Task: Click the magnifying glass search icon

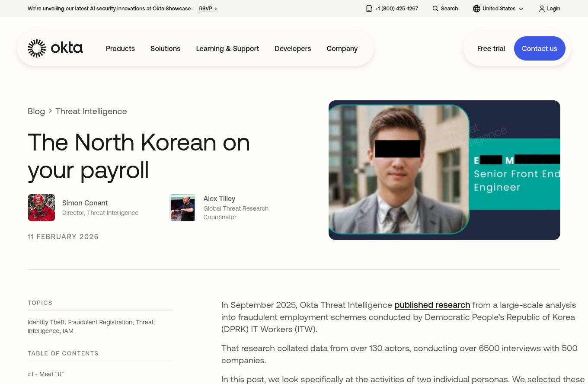Action: tap(435, 9)
